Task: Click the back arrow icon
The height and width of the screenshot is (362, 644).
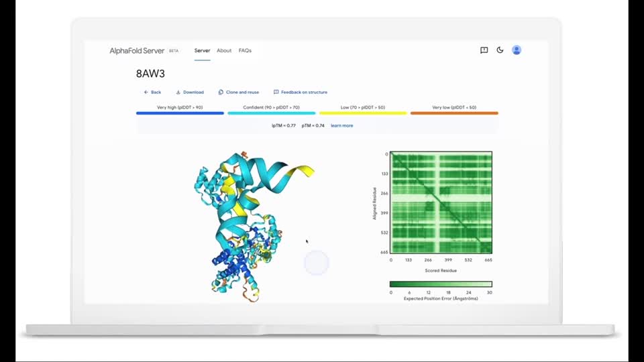Action: pyautogui.click(x=146, y=93)
